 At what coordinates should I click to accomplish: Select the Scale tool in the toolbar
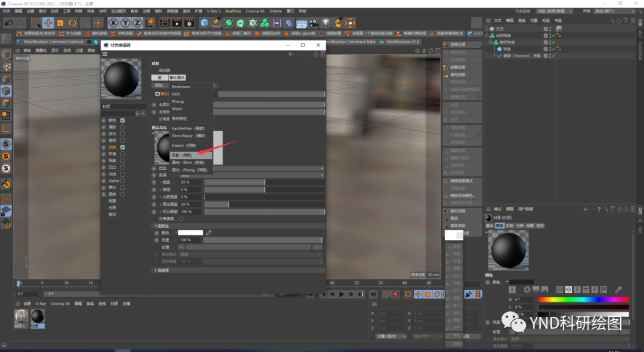click(x=60, y=23)
